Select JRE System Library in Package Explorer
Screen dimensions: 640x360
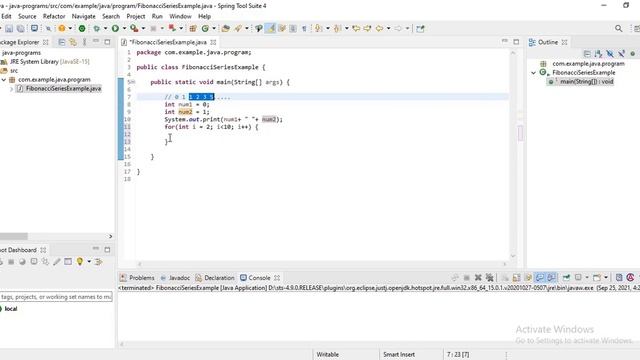(49, 62)
